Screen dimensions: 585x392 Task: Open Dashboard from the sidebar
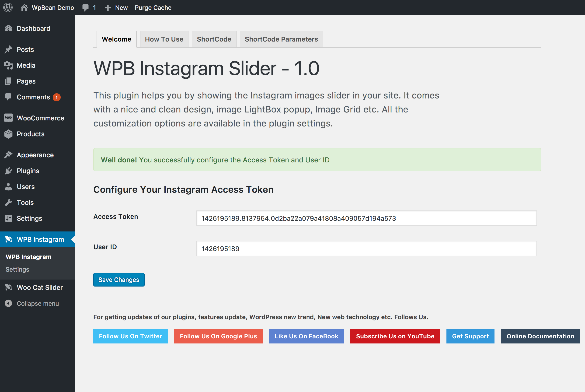click(37, 28)
